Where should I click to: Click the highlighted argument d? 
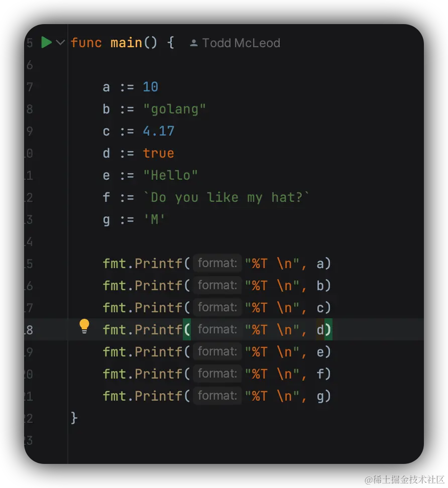pyautogui.click(x=320, y=330)
